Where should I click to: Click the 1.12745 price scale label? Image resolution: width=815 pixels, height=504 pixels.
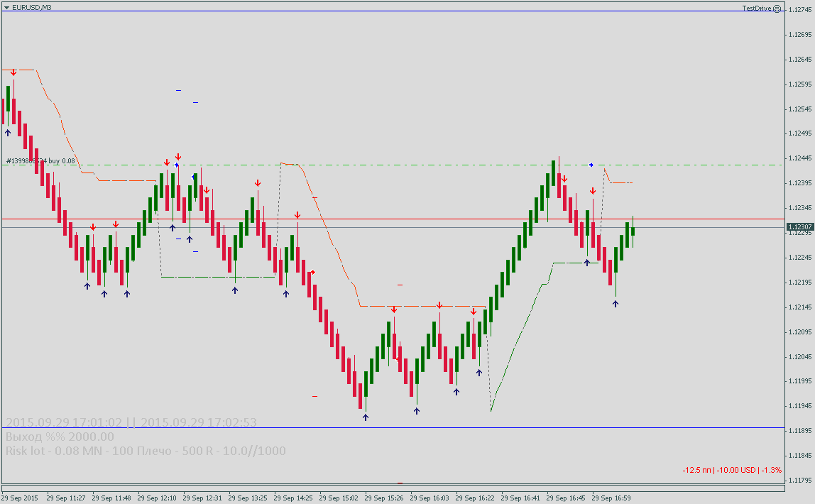tap(800, 10)
